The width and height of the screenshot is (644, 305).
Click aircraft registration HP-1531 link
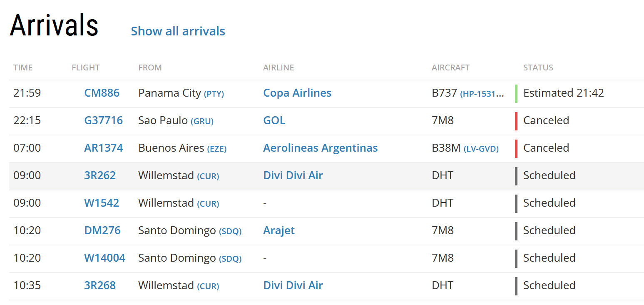(482, 94)
